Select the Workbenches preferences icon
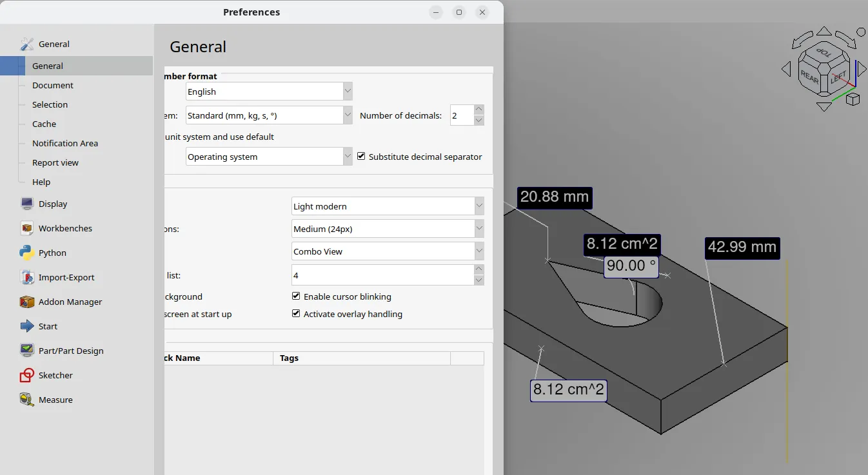Screen dimensions: 868x475 27,228
